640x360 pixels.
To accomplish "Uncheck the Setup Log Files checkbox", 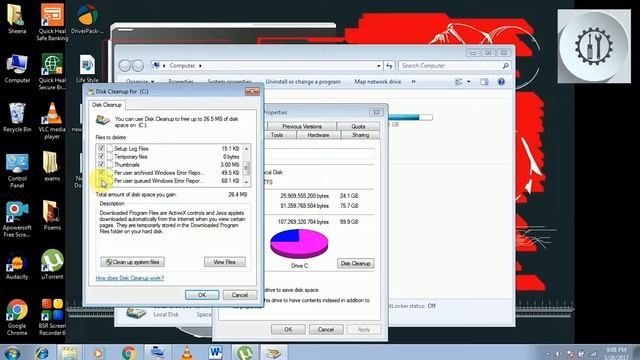I will (101, 148).
